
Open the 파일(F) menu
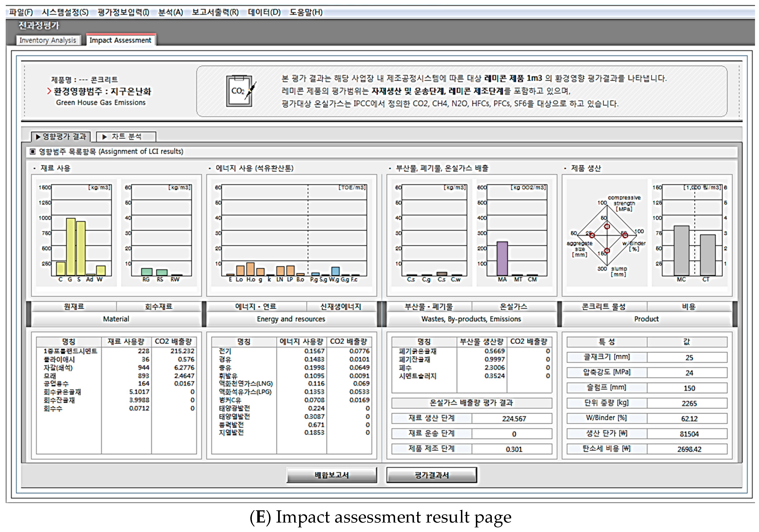tap(21, 12)
